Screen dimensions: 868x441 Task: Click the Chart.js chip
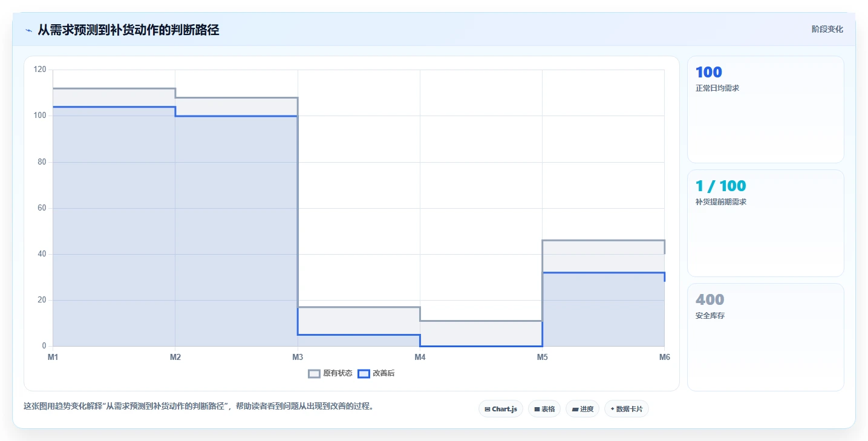point(501,409)
